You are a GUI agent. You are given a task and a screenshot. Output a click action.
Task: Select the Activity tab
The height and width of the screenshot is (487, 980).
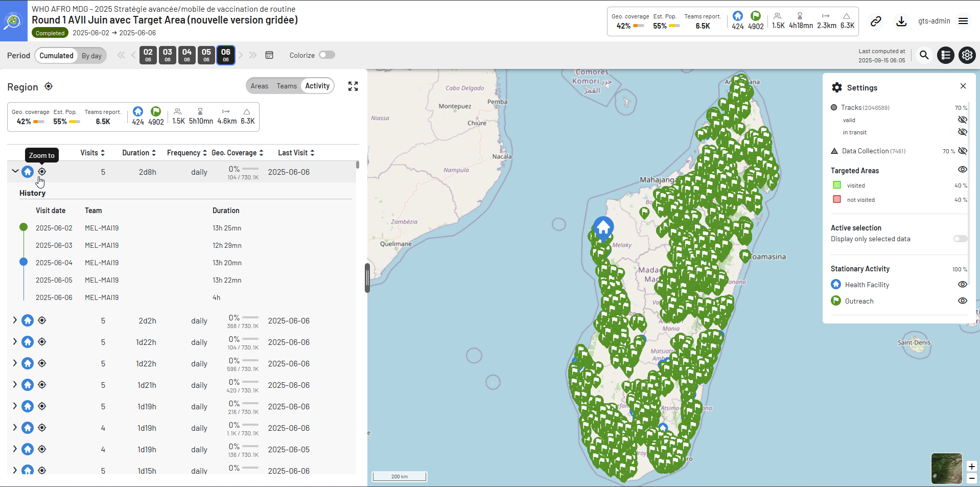[317, 86]
